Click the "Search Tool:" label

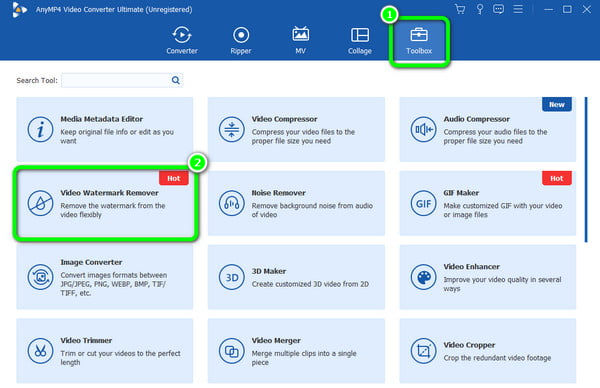click(x=37, y=80)
